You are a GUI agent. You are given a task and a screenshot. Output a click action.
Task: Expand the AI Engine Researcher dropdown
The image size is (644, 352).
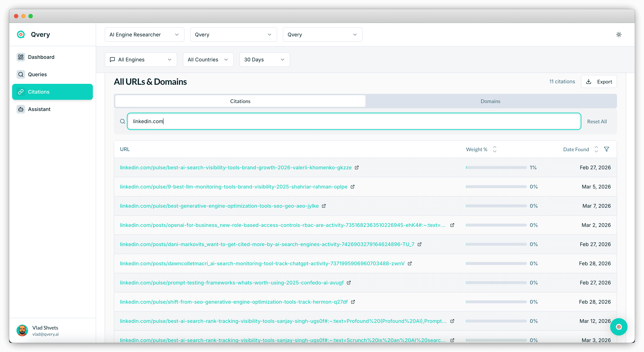coord(144,35)
